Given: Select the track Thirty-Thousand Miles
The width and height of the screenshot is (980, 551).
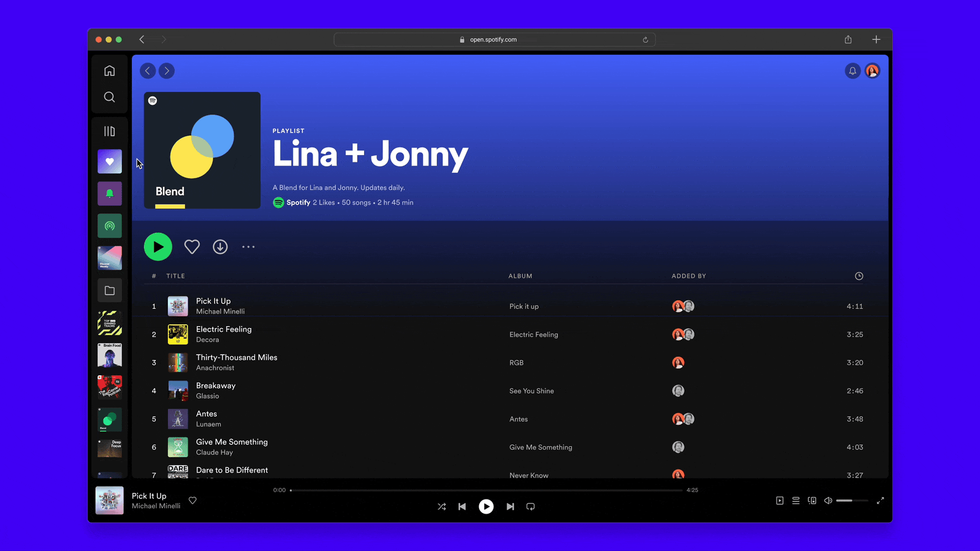Looking at the screenshot, I should (x=237, y=357).
